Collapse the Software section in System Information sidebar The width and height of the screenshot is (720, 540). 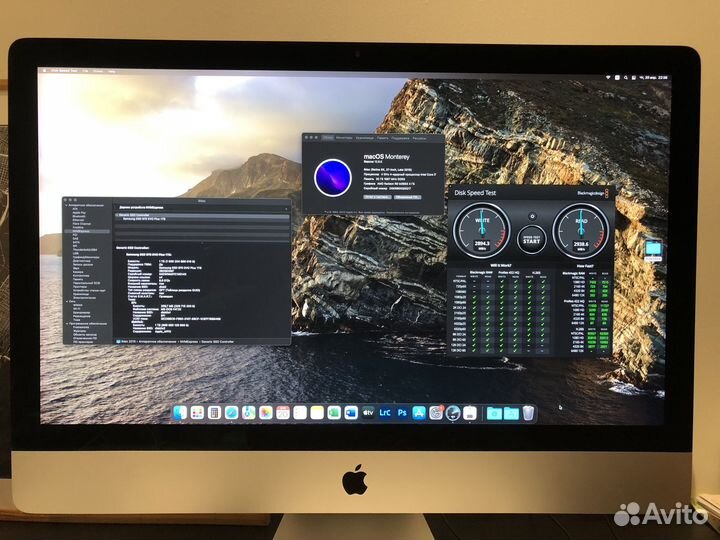click(68, 324)
